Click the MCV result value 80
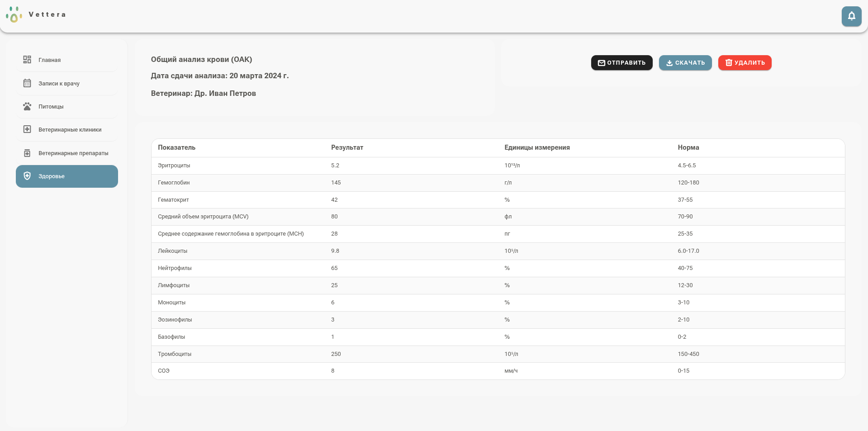 [334, 217]
